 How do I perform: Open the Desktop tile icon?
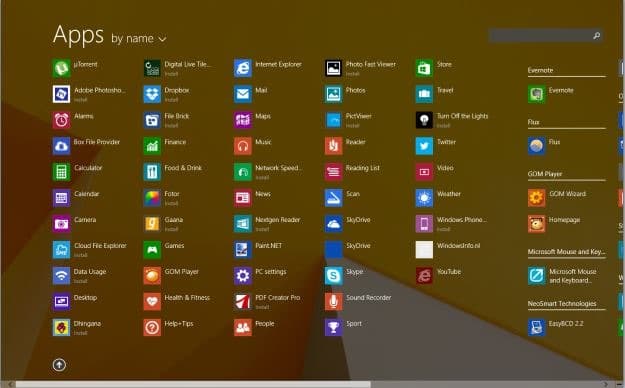click(61, 301)
